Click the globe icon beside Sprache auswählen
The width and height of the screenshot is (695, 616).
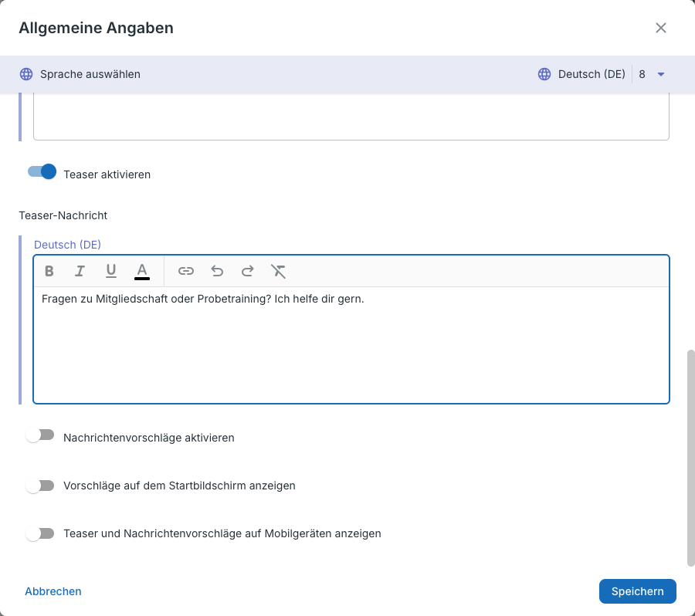point(26,74)
